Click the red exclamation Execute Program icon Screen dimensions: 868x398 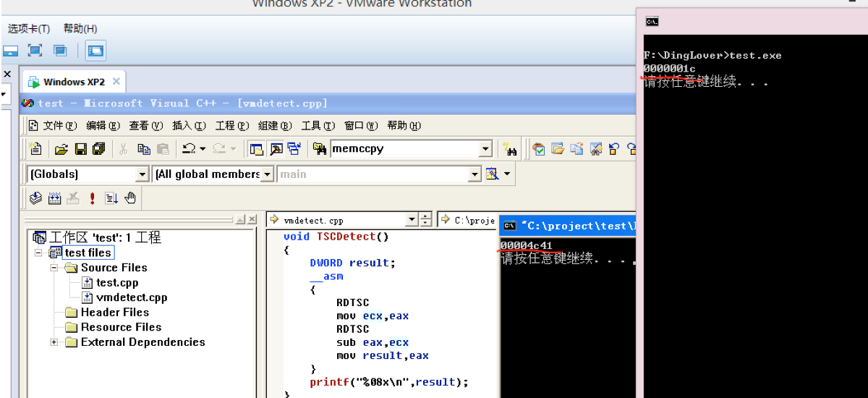pyautogui.click(x=93, y=198)
